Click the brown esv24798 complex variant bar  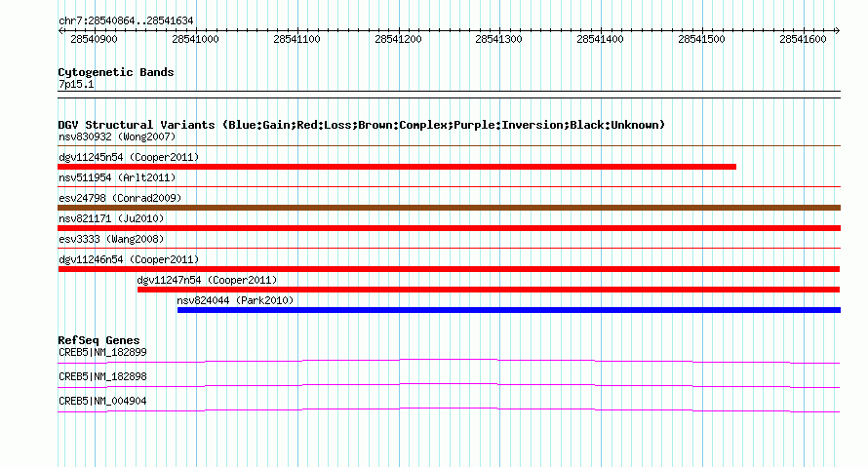(x=449, y=208)
